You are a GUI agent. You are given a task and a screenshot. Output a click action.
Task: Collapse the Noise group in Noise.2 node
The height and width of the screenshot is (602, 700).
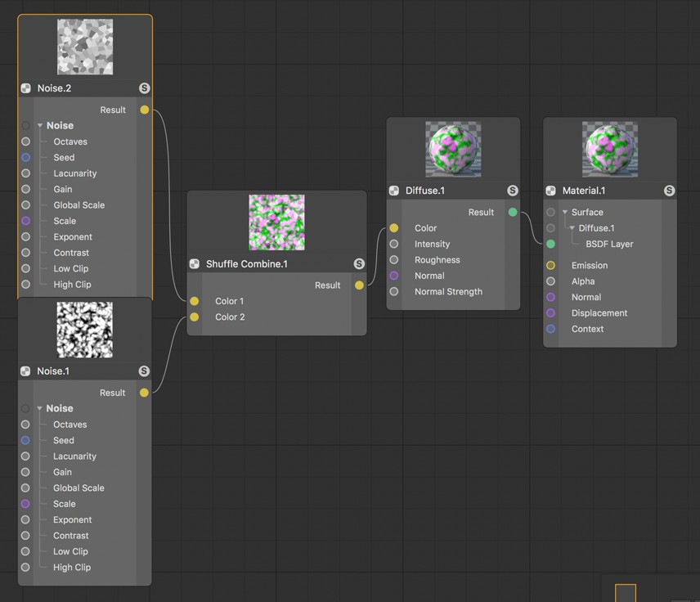[x=40, y=125]
